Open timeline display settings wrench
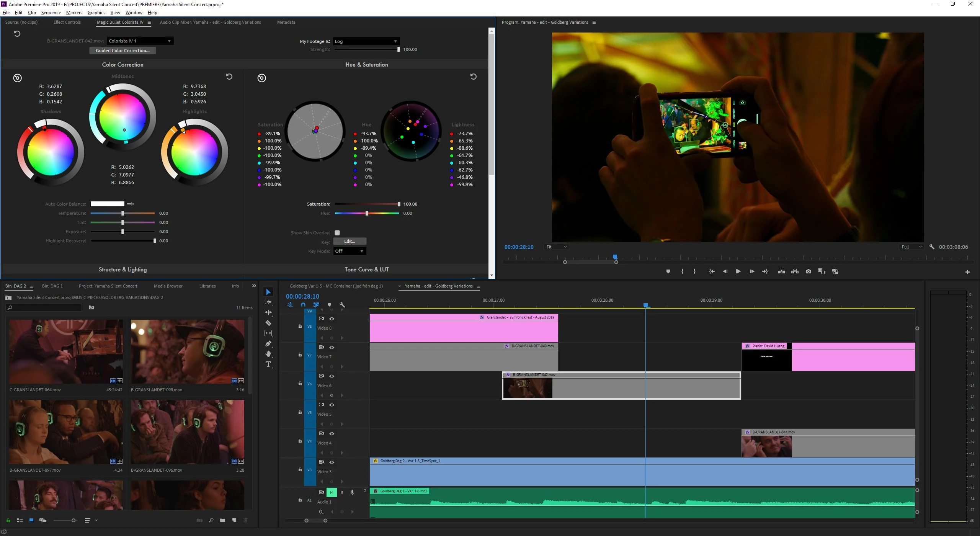This screenshot has height=536, width=980. [342, 305]
